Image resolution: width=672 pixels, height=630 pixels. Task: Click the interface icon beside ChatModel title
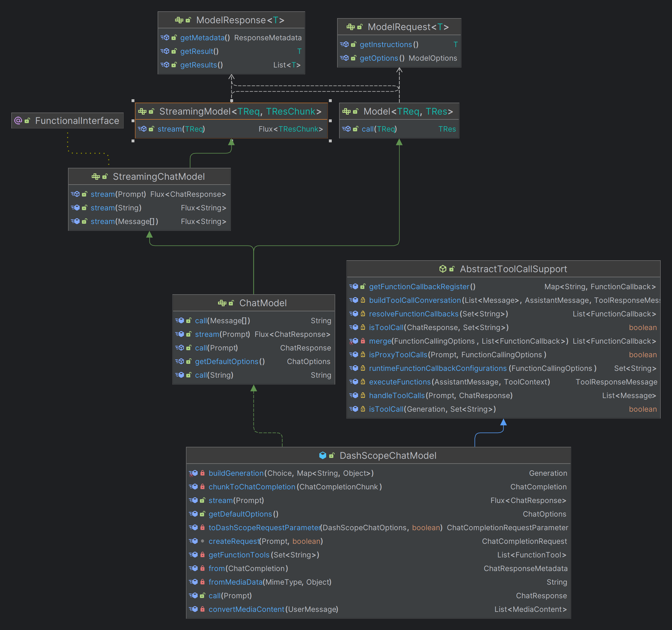coord(222,303)
